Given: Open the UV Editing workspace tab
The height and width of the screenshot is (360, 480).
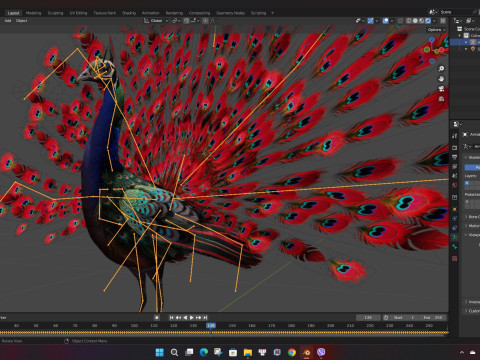Looking at the screenshot, I should click(x=78, y=13).
